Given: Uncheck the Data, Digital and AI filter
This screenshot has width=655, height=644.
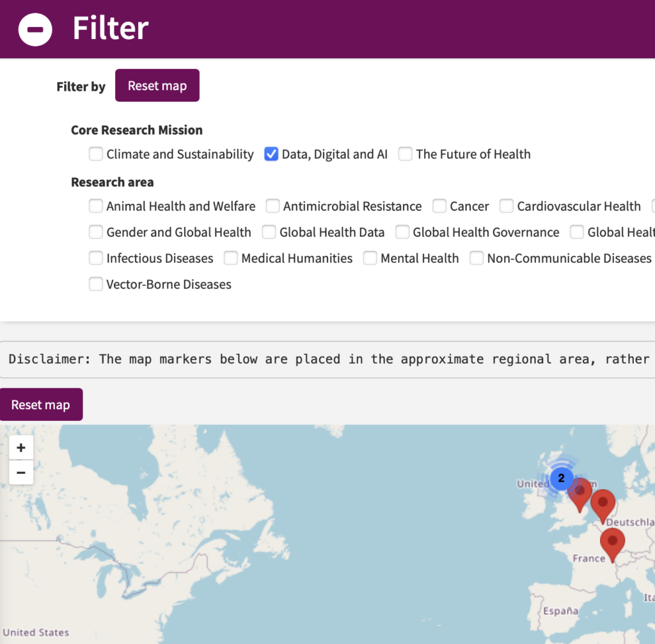Looking at the screenshot, I should 271,153.
